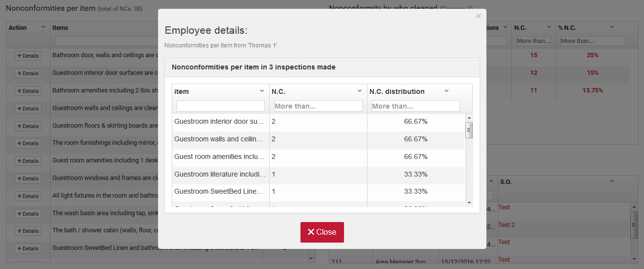Click the red Close button
Screen dimensions: 644x269
[x=322, y=232]
